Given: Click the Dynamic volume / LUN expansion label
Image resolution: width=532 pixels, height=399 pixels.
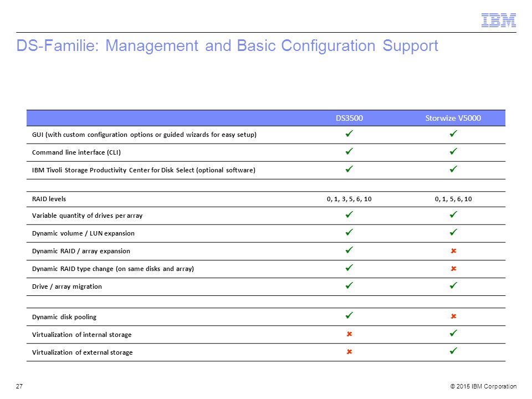Looking at the screenshot, I should tap(83, 233).
